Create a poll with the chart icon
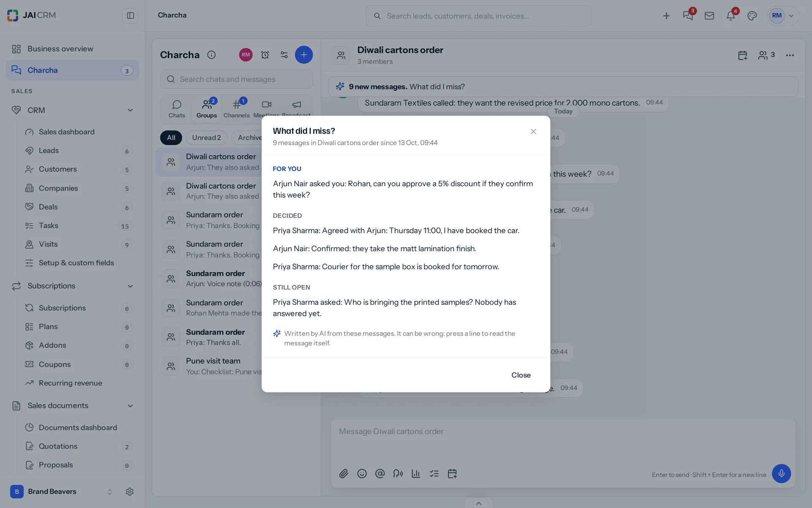 click(x=416, y=474)
